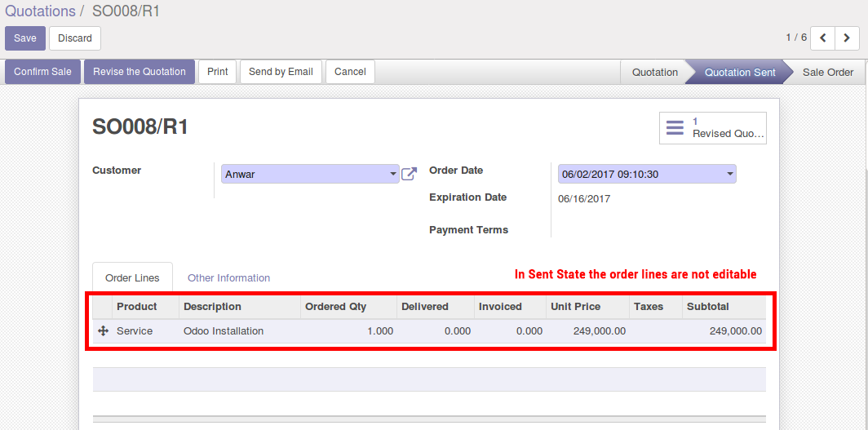Select the Order Lines tab
Viewport: 868px width, 430px height.
(x=132, y=277)
